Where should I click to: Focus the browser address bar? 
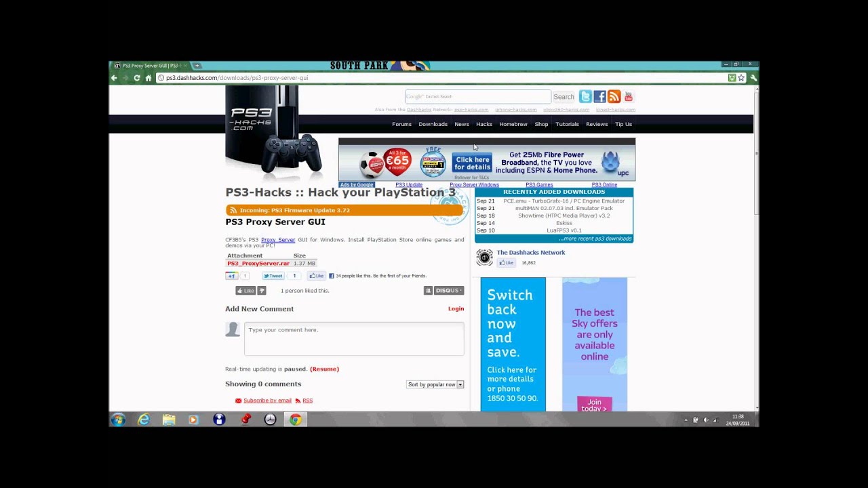[441, 78]
